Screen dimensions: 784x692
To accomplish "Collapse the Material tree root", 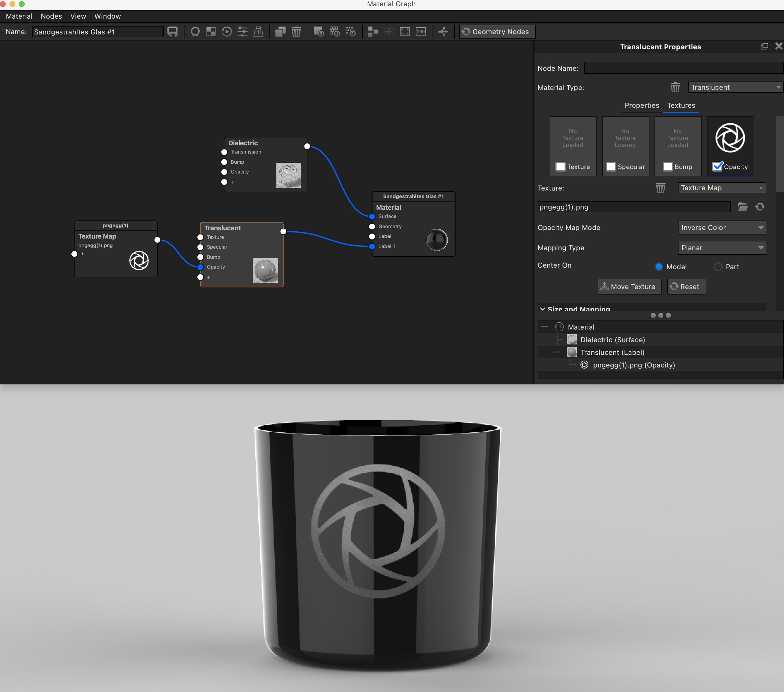I will (545, 327).
